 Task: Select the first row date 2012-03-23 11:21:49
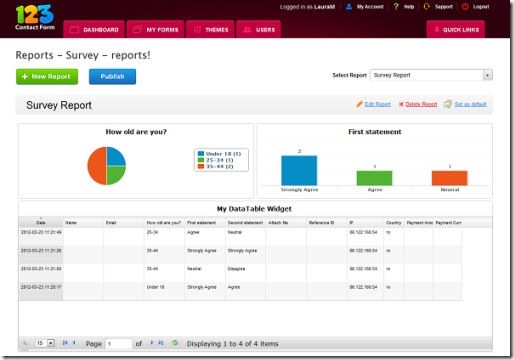(x=41, y=232)
